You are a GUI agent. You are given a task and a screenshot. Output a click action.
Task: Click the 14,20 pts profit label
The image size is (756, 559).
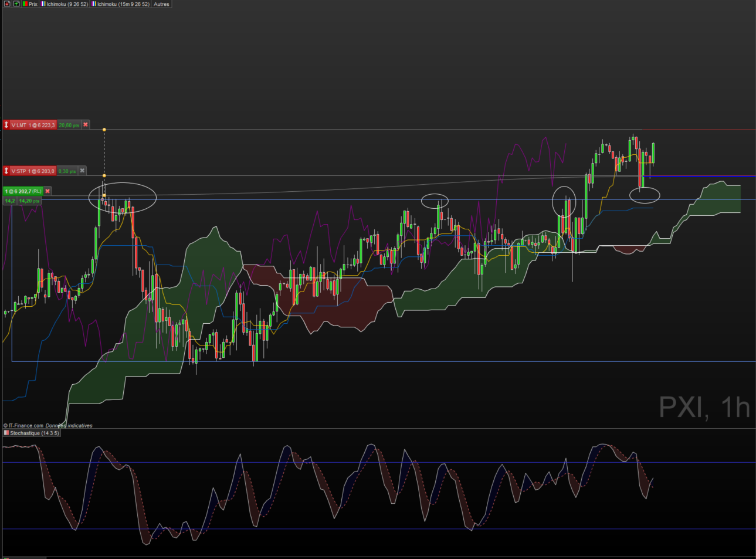pos(29,201)
